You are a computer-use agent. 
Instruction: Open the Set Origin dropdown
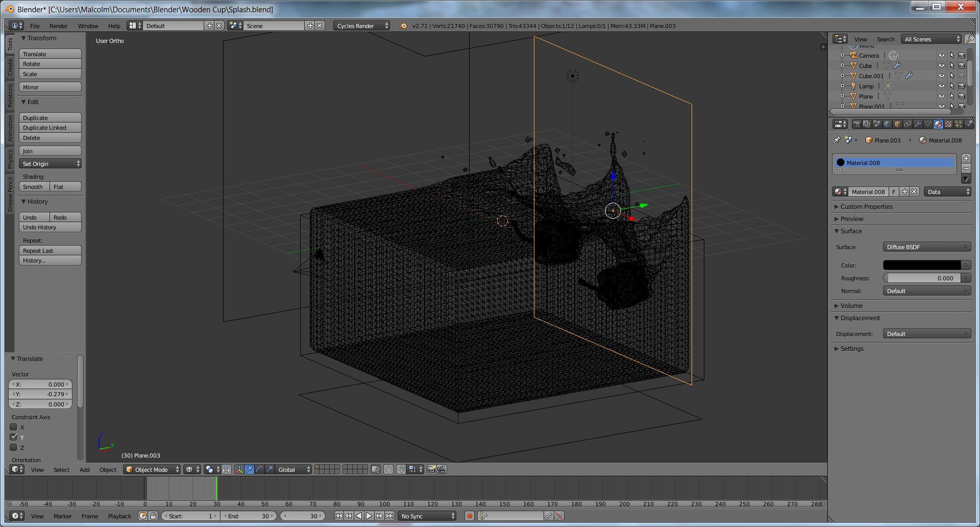(x=50, y=163)
